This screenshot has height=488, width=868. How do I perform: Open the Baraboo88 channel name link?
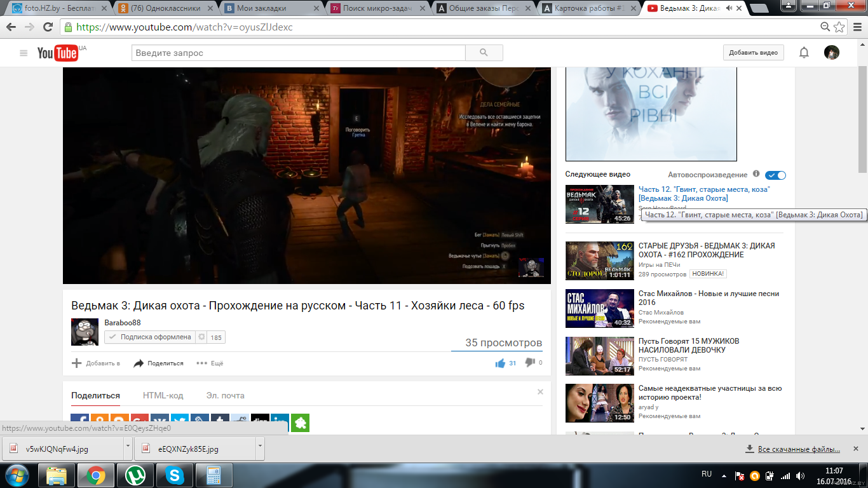(123, 323)
